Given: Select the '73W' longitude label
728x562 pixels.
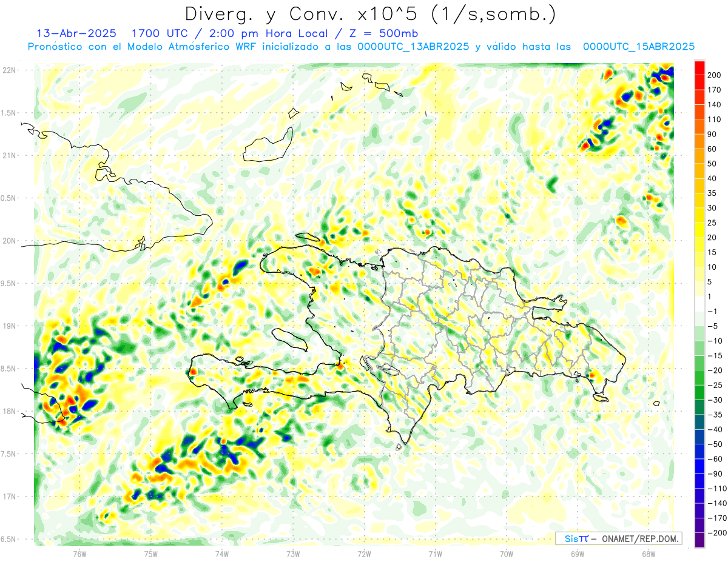Looking at the screenshot, I should tap(293, 553).
